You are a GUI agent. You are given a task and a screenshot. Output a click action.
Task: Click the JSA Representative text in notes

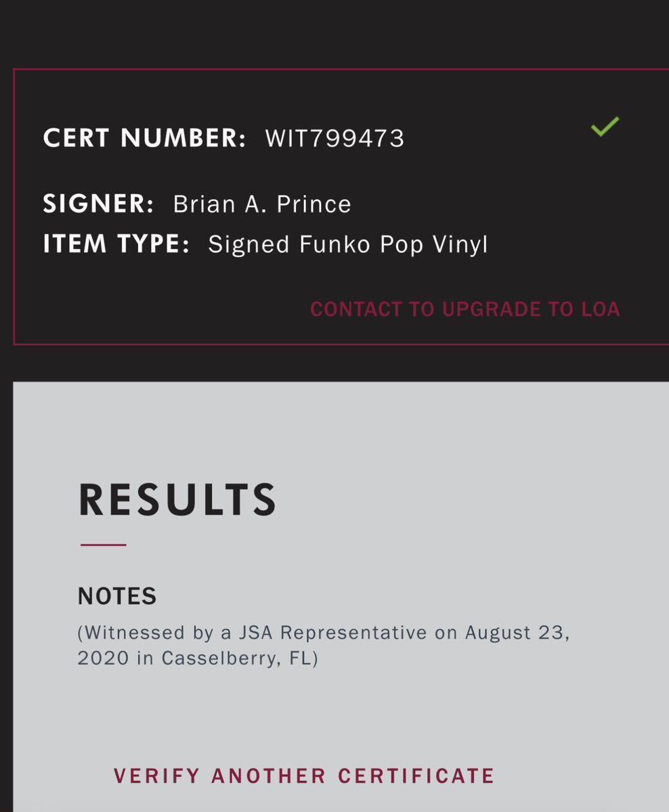[332, 633]
